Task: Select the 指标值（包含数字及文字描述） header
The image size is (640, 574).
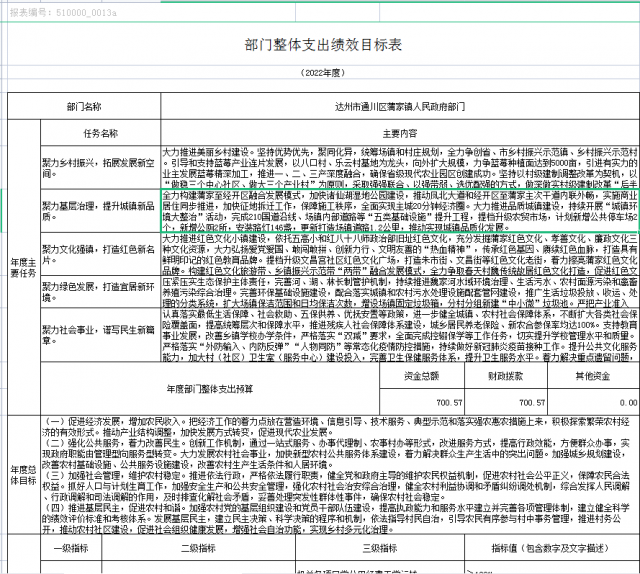Action: pos(551,548)
